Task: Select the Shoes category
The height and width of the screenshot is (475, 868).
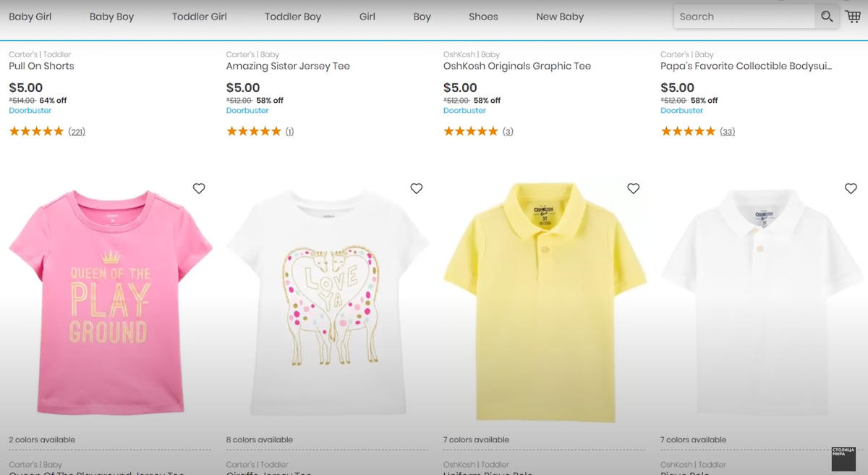Action: pyautogui.click(x=483, y=17)
